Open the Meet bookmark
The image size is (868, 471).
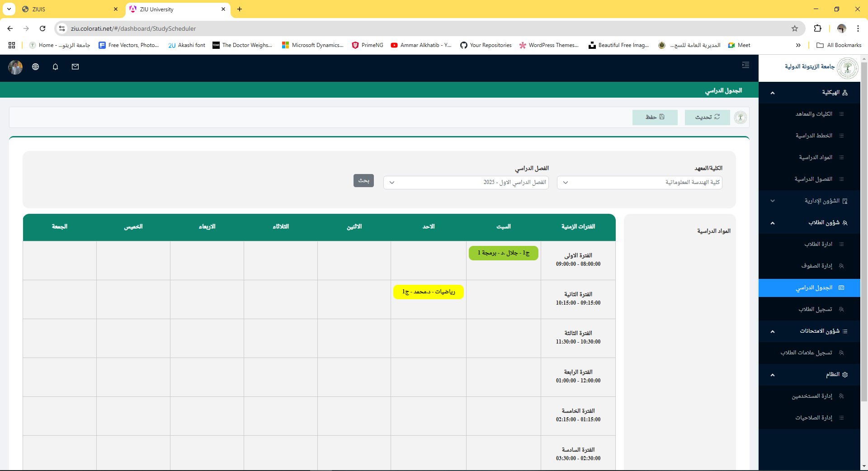coord(739,45)
